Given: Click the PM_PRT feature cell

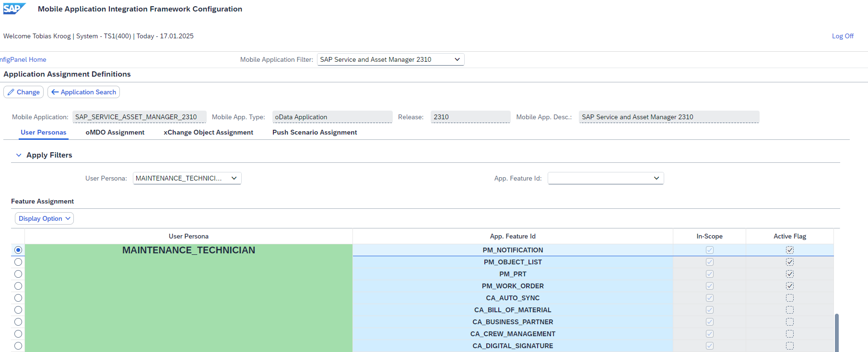Looking at the screenshot, I should point(513,274).
